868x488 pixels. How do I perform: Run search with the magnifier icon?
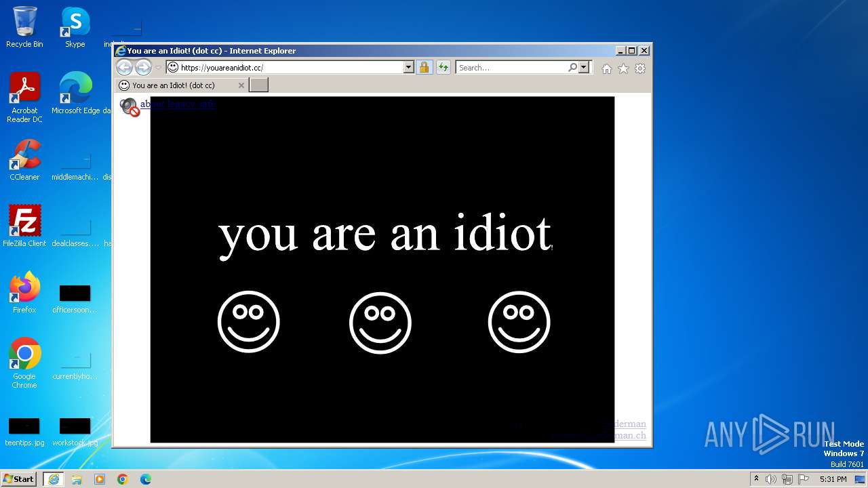573,68
